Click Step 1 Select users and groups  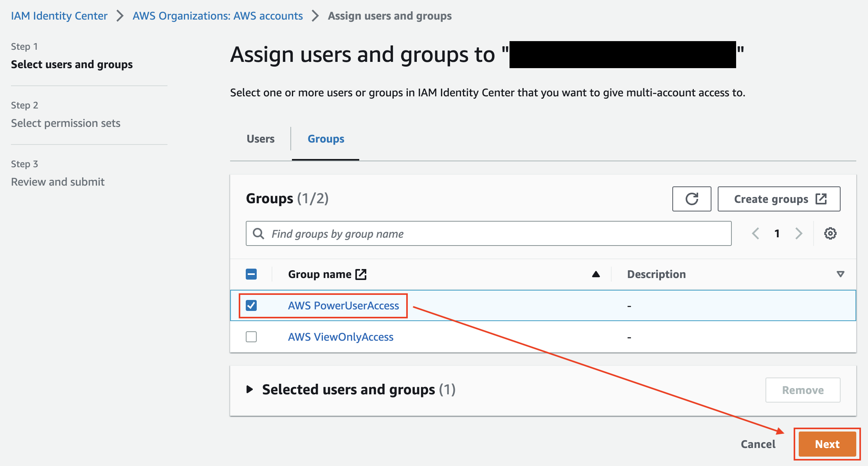[72, 64]
